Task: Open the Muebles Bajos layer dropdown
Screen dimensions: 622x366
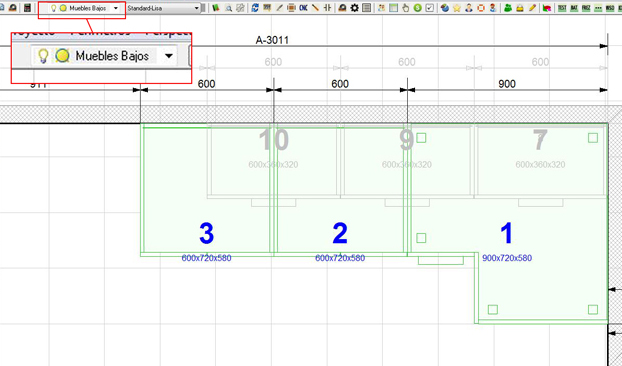Action: point(115,8)
